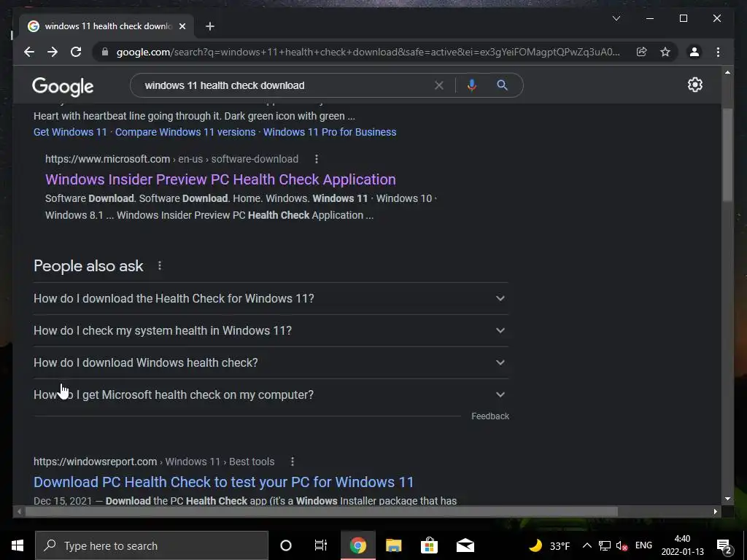Screen dimensions: 747x560
Task: Open the Mail app from taskbar
Action: point(465,545)
